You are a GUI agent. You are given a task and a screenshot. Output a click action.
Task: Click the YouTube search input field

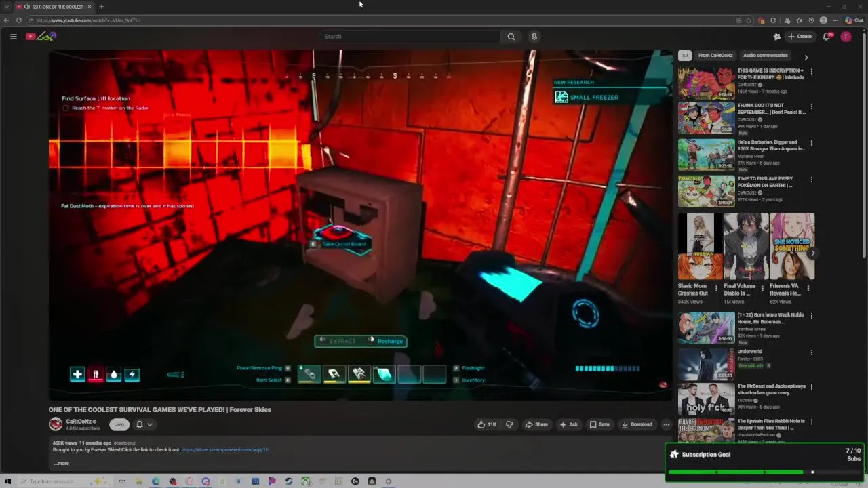[x=410, y=37]
